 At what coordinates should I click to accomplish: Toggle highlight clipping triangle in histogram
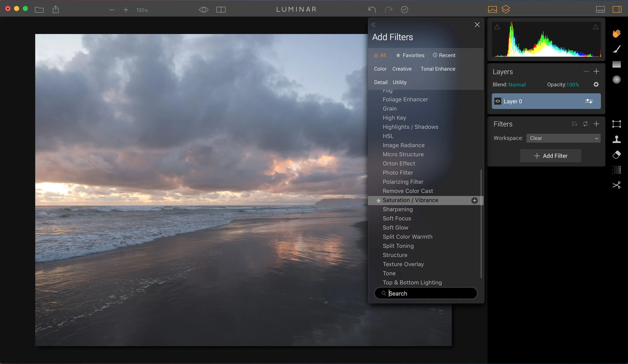[x=595, y=27]
